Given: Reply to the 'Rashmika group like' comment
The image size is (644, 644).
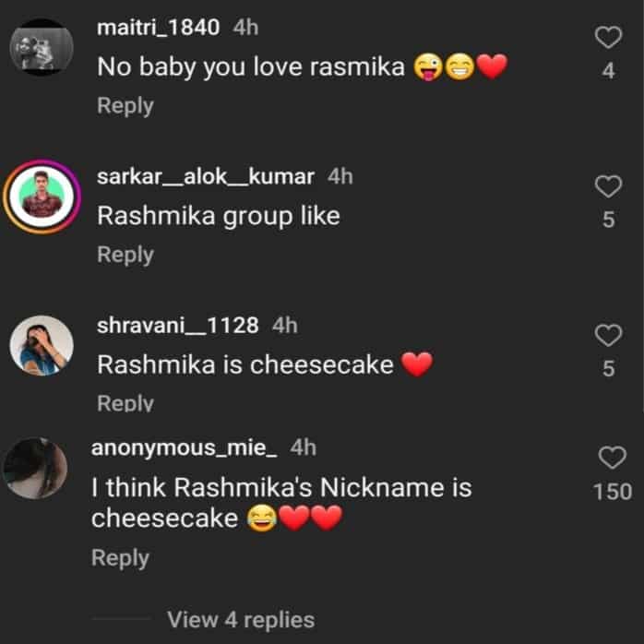Looking at the screenshot, I should [x=125, y=255].
